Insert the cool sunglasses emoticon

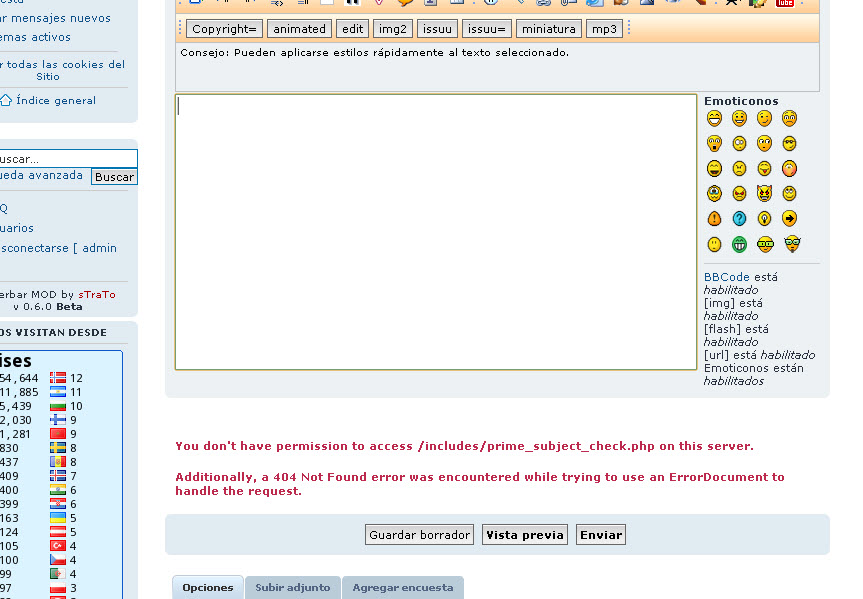pos(790,143)
